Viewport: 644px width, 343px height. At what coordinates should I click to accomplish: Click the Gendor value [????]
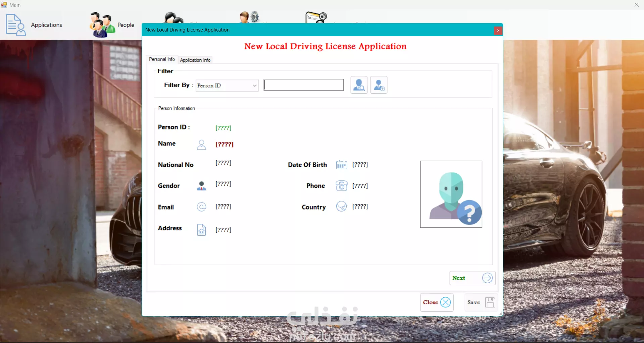[223, 184]
